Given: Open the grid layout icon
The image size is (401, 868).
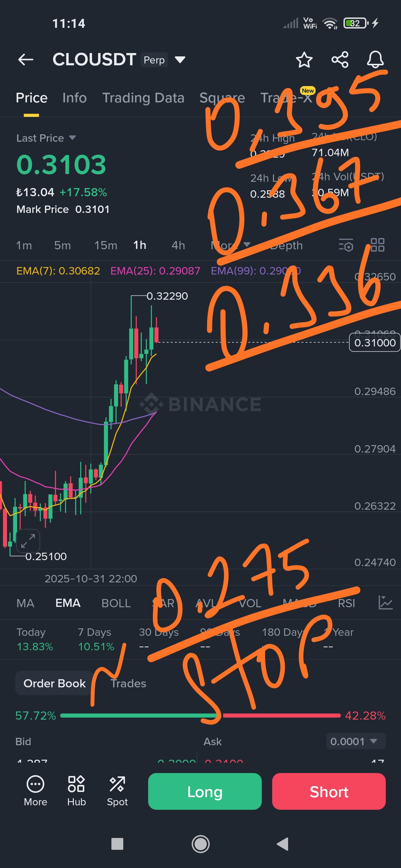Looking at the screenshot, I should 377,245.
